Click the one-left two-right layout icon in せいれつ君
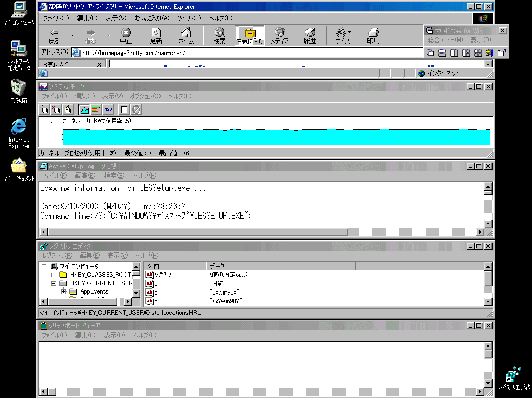Viewport: 532px width, 399px height. click(466, 52)
